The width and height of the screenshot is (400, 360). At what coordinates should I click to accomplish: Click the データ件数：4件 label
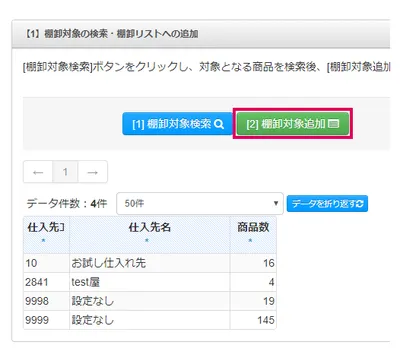click(x=67, y=203)
